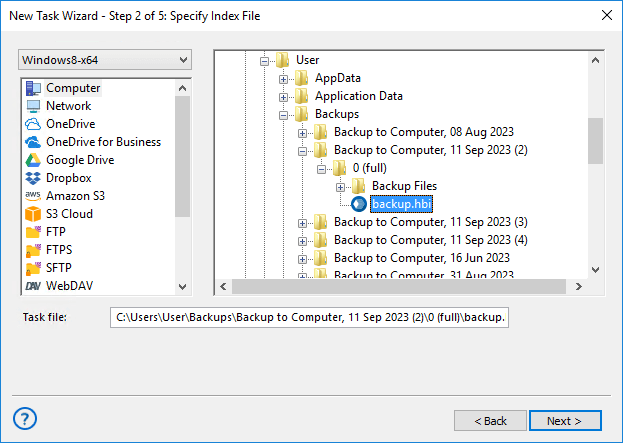Click the Task file path field
This screenshot has width=623, height=443.
click(x=309, y=318)
